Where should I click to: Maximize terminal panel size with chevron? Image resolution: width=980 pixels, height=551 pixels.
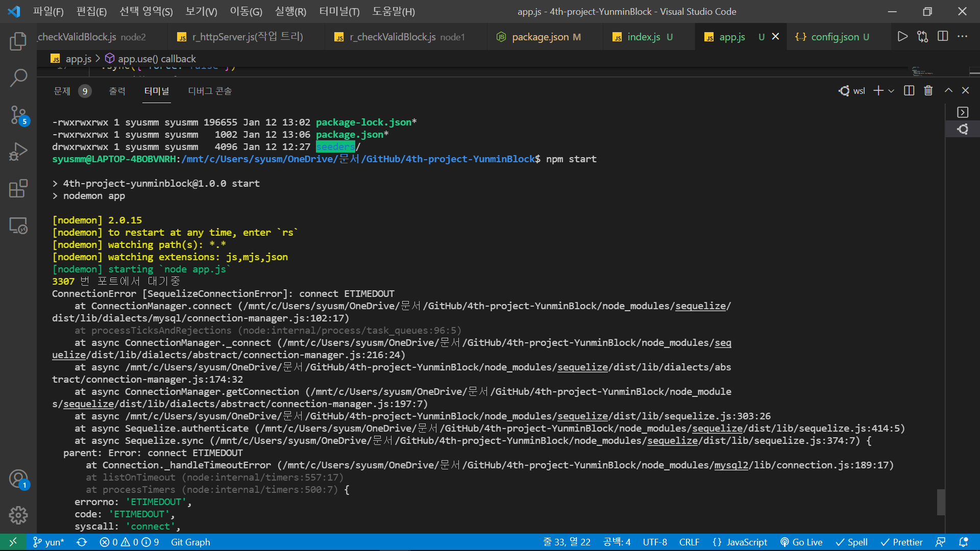click(948, 91)
